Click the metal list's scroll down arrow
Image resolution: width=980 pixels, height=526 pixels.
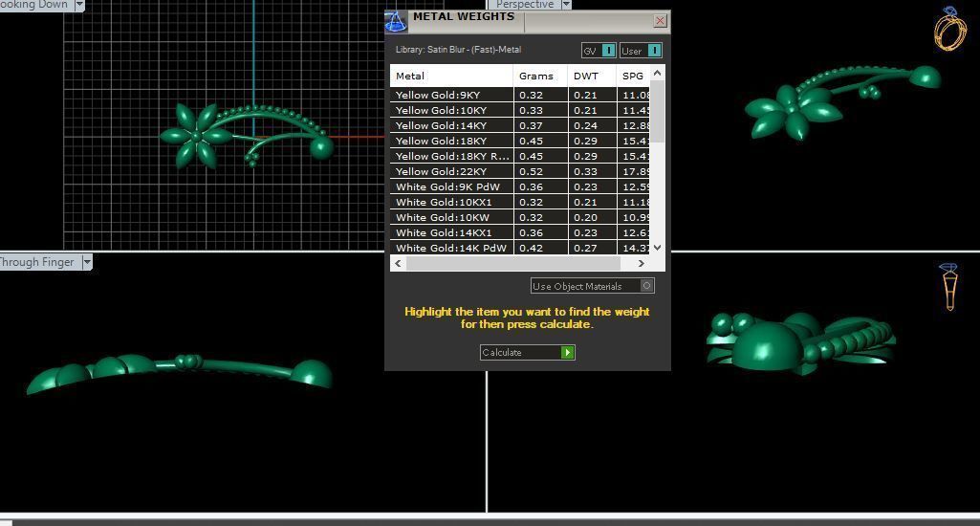pos(657,248)
